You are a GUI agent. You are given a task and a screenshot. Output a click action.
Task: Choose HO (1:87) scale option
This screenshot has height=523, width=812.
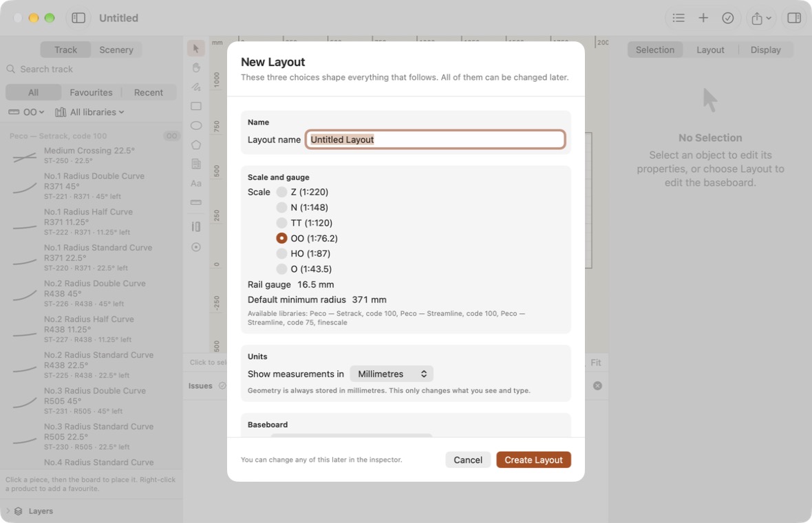281,254
